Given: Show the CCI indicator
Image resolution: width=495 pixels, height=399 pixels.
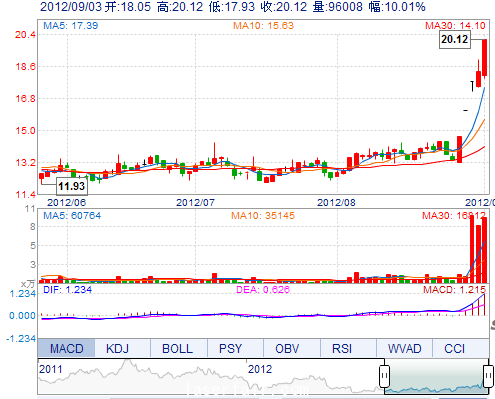Looking at the screenshot, I should [454, 348].
